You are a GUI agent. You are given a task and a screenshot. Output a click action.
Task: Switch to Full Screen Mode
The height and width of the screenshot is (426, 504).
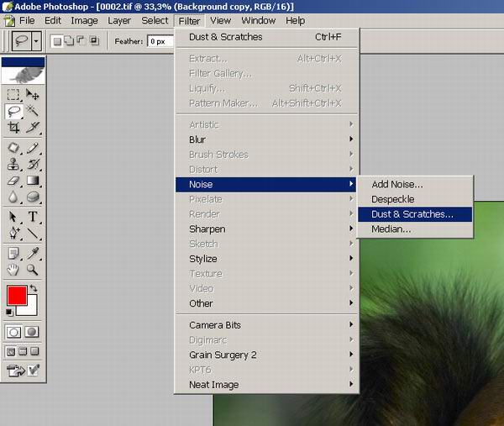(x=34, y=351)
